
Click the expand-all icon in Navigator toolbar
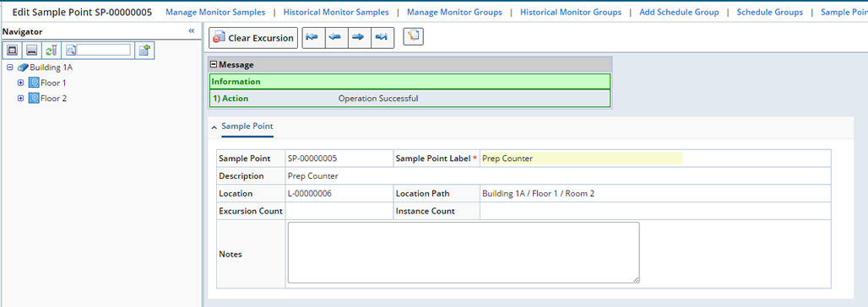pos(13,51)
